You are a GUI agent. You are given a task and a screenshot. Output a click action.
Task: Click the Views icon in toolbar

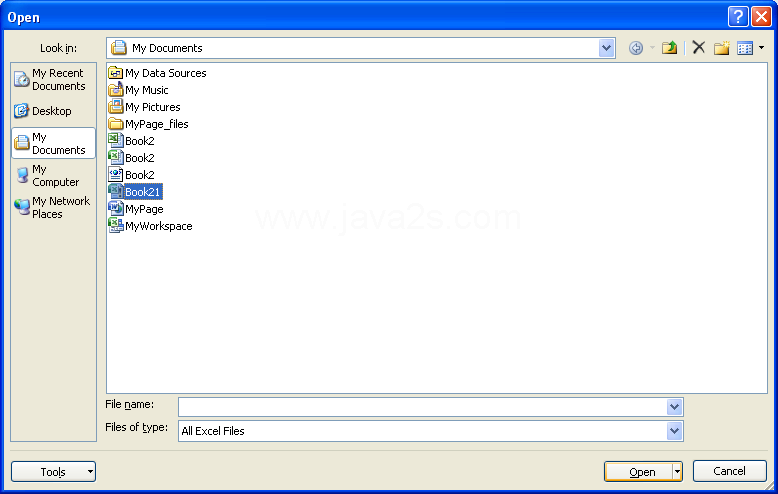pyautogui.click(x=745, y=48)
